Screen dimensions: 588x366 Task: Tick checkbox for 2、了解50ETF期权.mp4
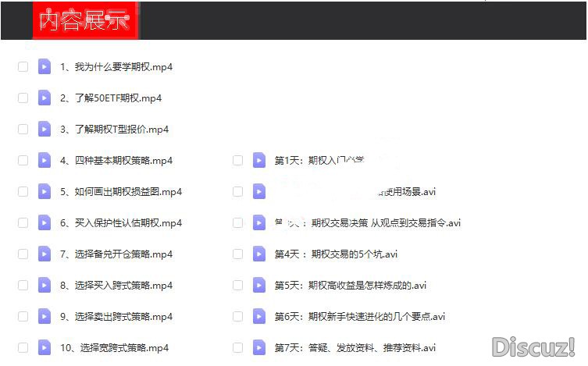click(x=23, y=98)
